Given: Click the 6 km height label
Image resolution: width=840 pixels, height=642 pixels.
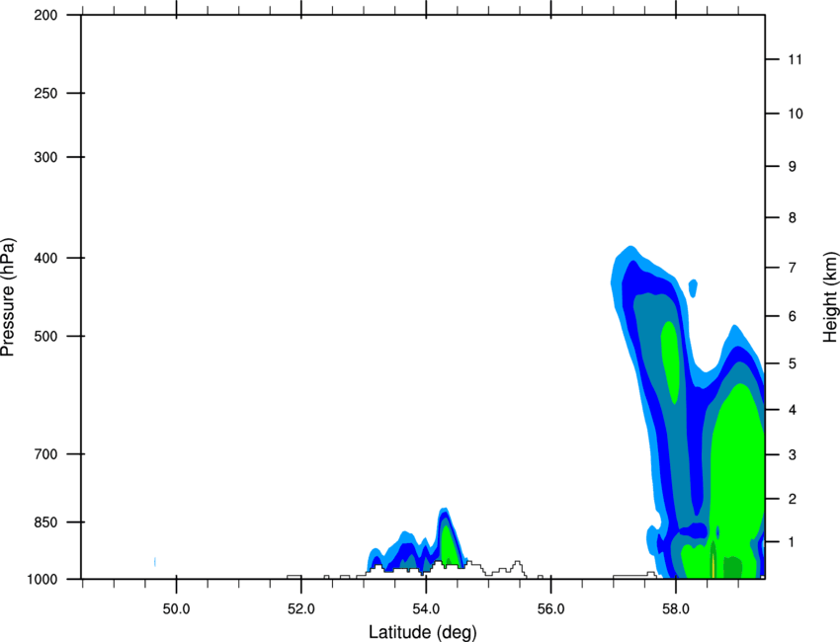Looking at the screenshot, I should pyautogui.click(x=793, y=316).
